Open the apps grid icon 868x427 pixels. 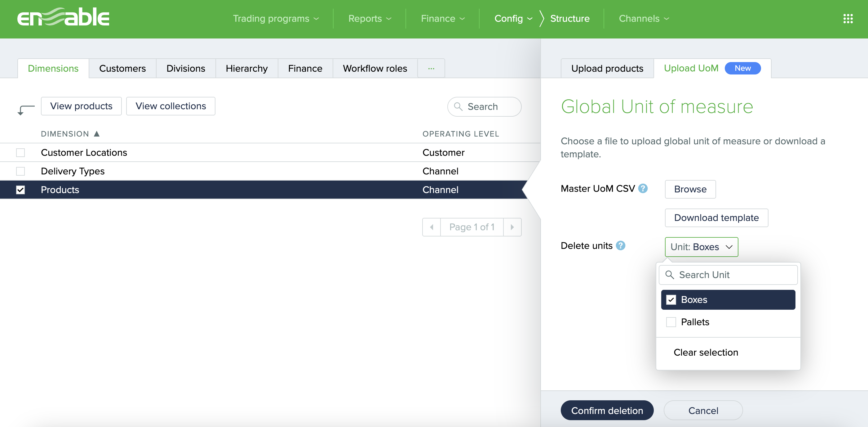pyautogui.click(x=848, y=19)
